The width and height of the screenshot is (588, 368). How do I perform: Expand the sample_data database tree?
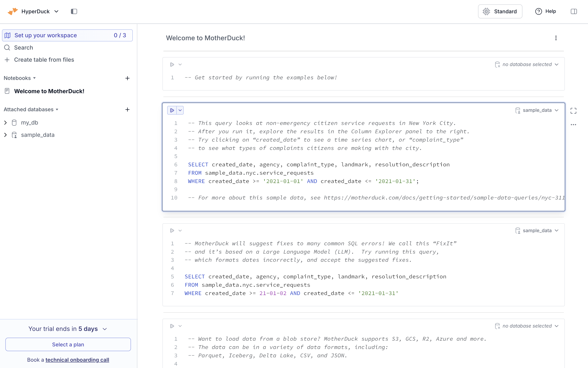point(5,135)
